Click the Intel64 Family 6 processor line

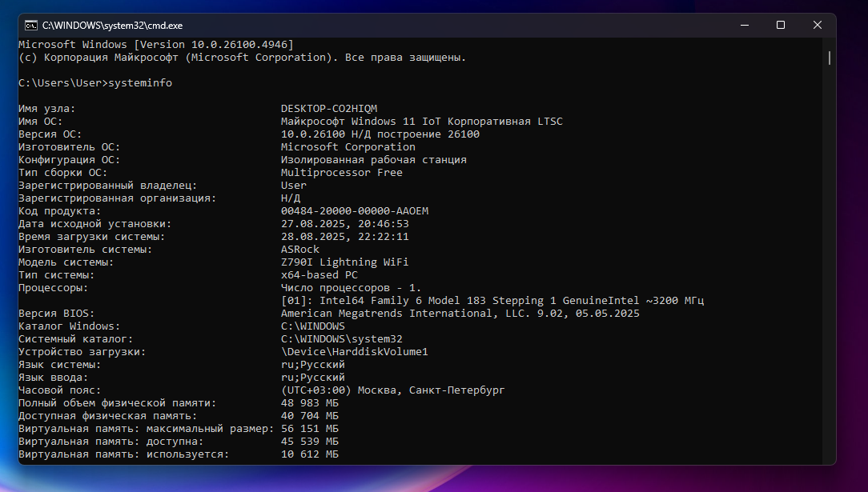(492, 301)
